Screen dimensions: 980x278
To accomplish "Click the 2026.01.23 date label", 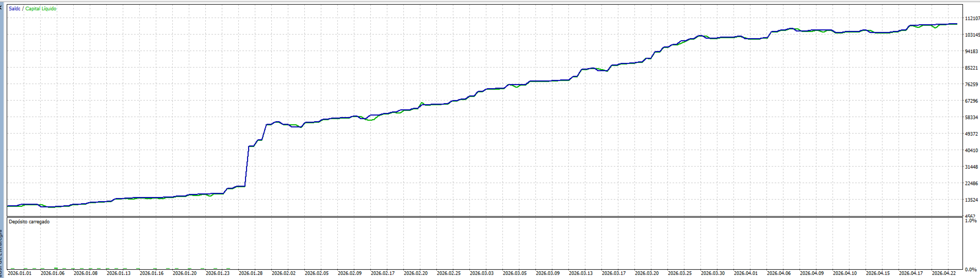I will 218,273.
